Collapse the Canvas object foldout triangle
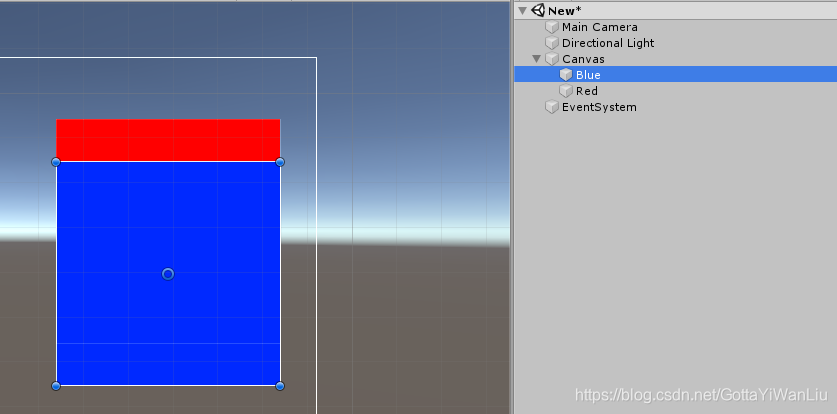The width and height of the screenshot is (837, 414). (537, 59)
